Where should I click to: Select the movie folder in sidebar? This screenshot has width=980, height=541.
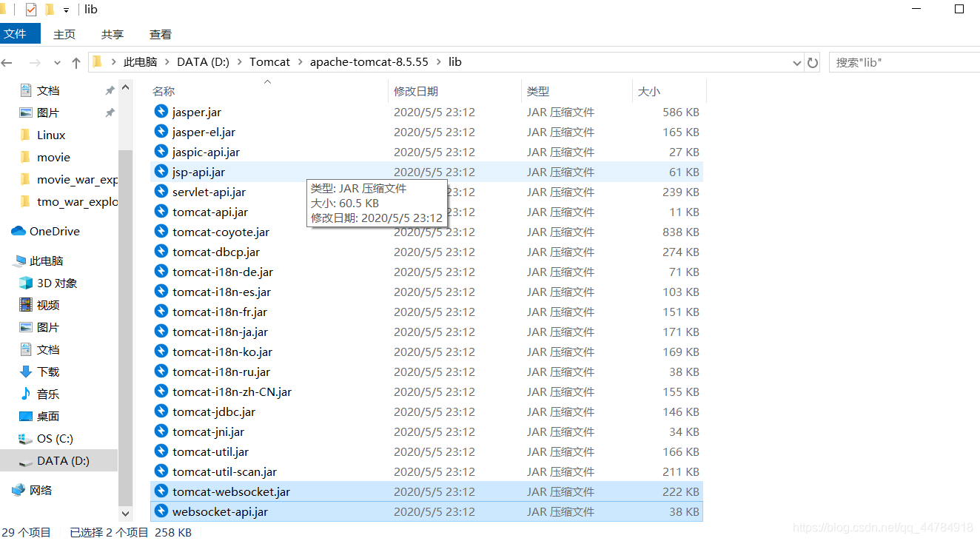pos(53,157)
